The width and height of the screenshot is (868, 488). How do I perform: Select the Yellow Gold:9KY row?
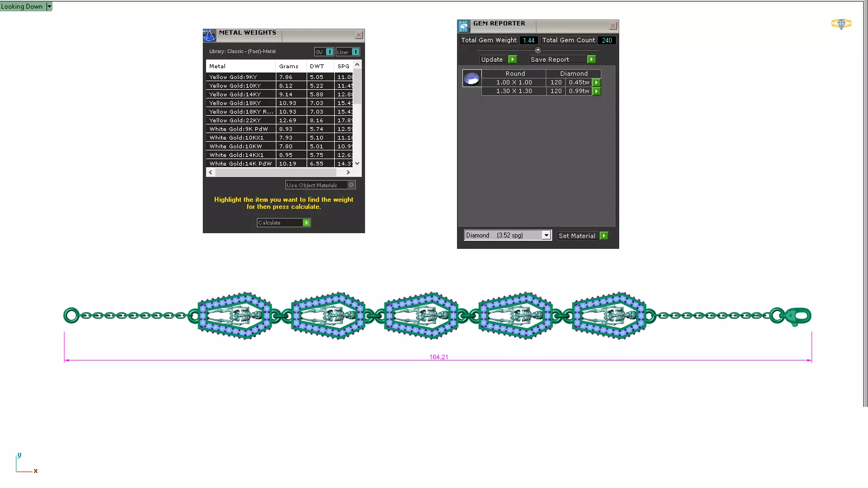click(x=280, y=77)
